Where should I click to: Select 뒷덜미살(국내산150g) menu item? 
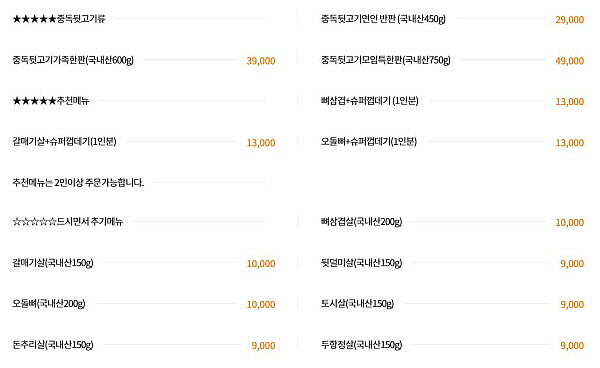[361, 263]
